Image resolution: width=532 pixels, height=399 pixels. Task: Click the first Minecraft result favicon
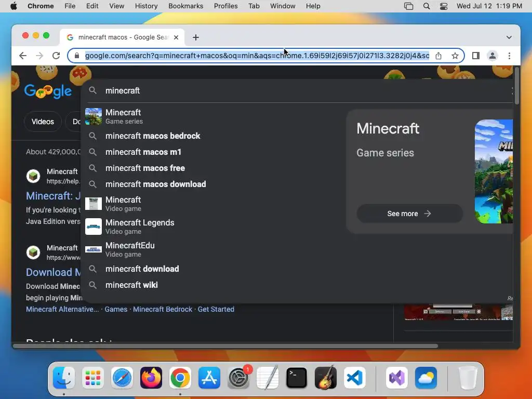coord(33,176)
